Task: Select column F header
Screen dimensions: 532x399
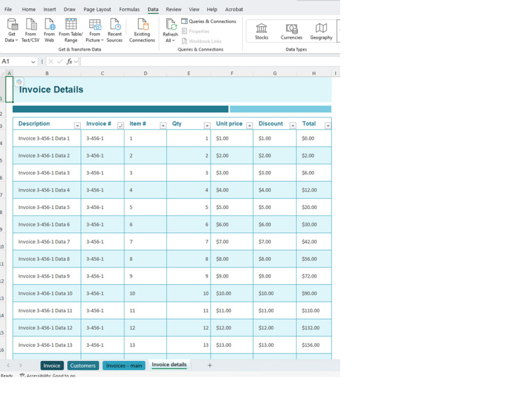Action: (x=232, y=73)
